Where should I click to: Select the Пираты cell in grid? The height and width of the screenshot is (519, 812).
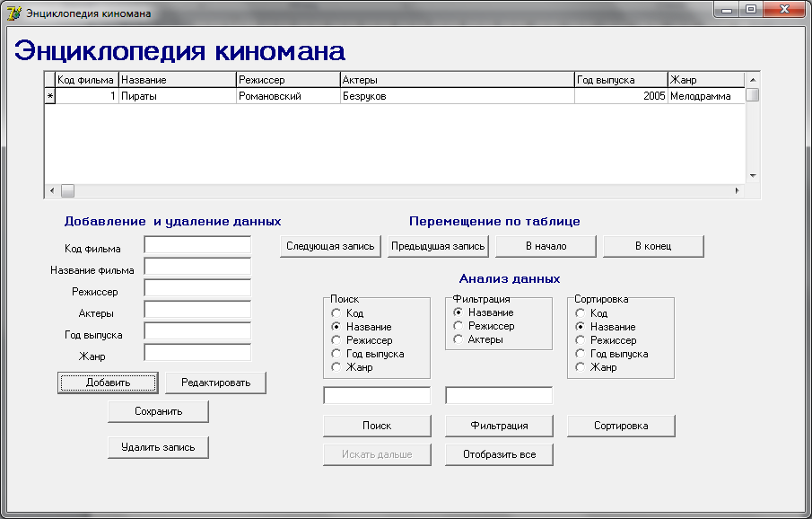178,96
